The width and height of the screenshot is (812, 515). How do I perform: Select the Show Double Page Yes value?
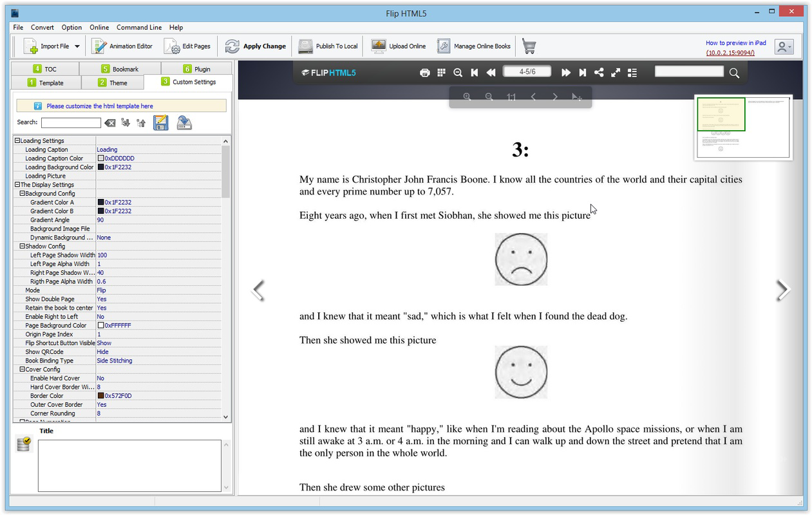coord(158,299)
